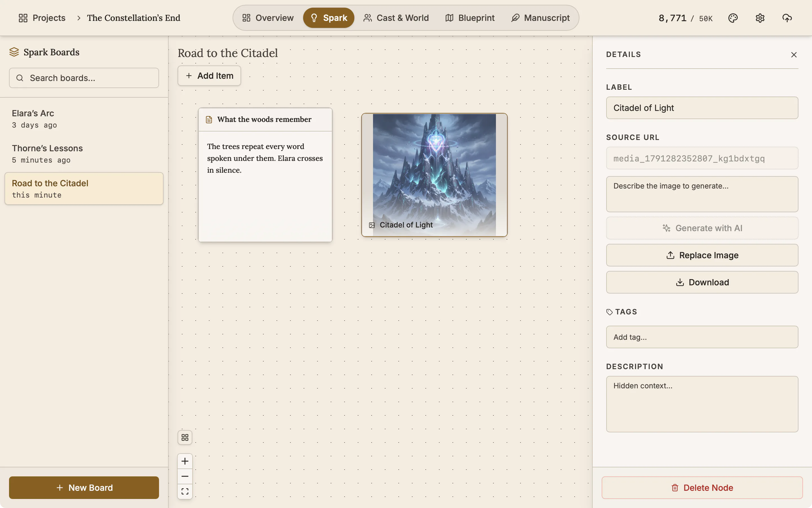812x508 pixels.
Task: Click the tag icon beside TAGS
Action: (x=609, y=312)
